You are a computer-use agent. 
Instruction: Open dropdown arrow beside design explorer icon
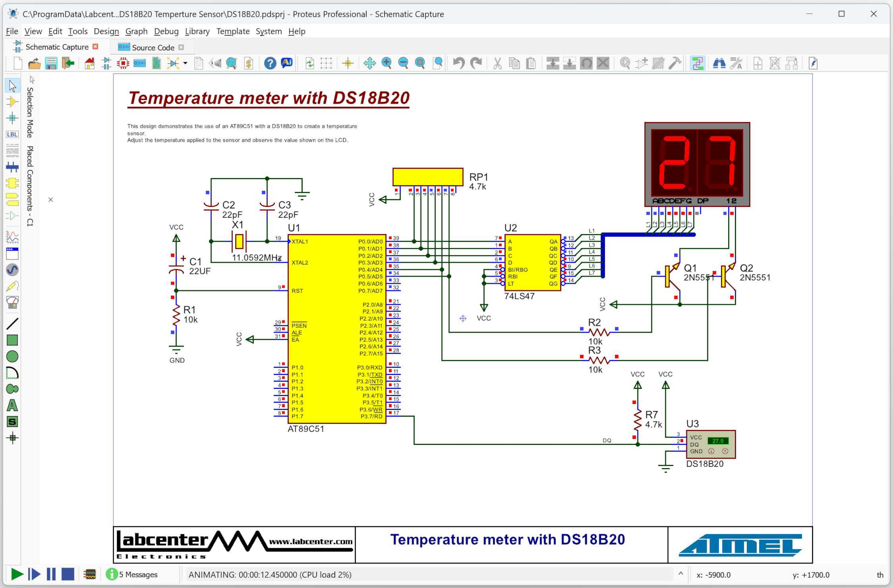click(185, 63)
